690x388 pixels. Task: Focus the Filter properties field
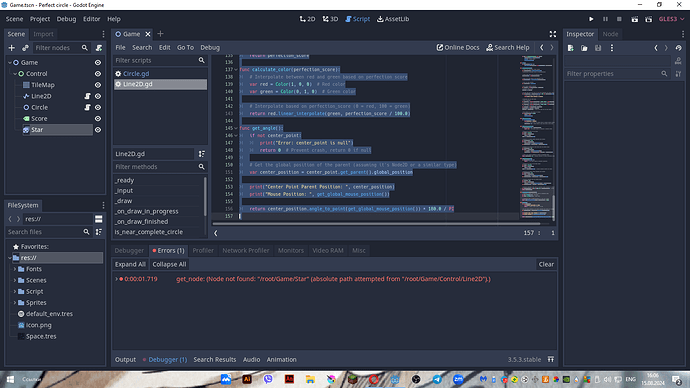coord(617,73)
